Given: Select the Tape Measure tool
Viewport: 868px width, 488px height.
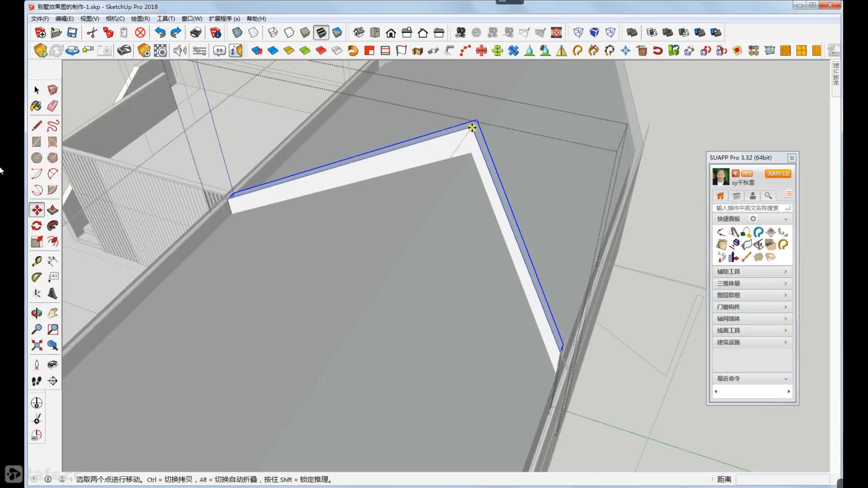Looking at the screenshot, I should click(37, 261).
